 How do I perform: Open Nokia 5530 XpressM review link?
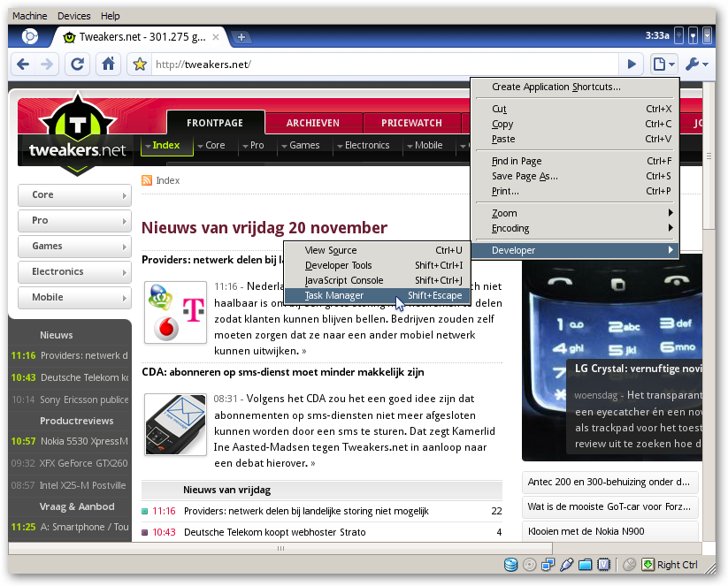[84, 441]
